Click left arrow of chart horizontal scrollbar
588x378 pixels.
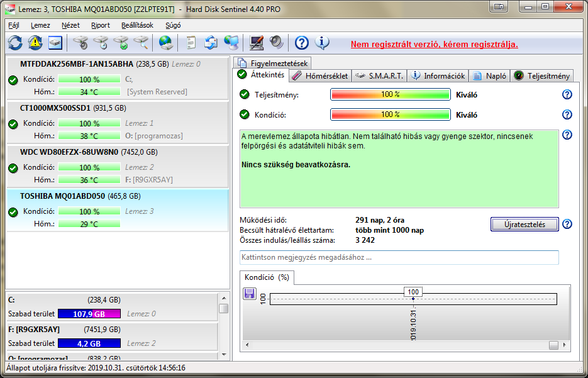click(x=247, y=345)
